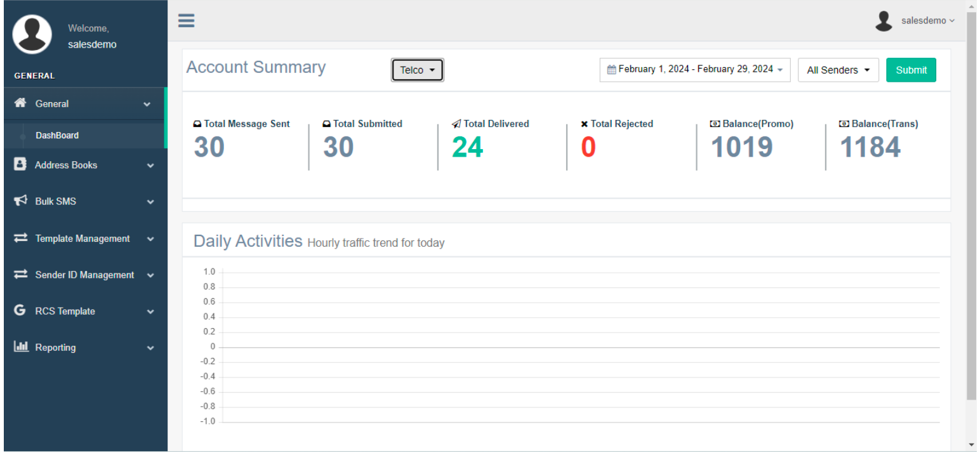The width and height of the screenshot is (980, 453).
Task: Click the -1.0 y-axis label on chart
Action: point(208,421)
